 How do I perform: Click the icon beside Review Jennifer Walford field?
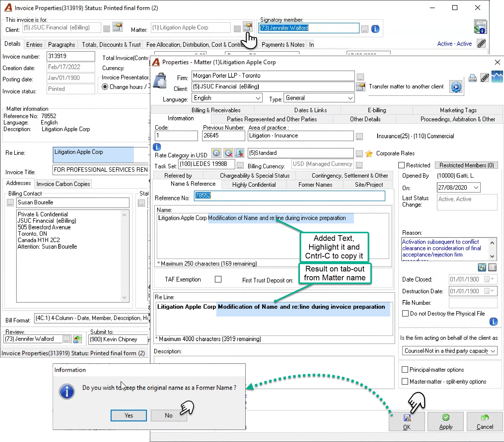pyautogui.click(x=77, y=339)
